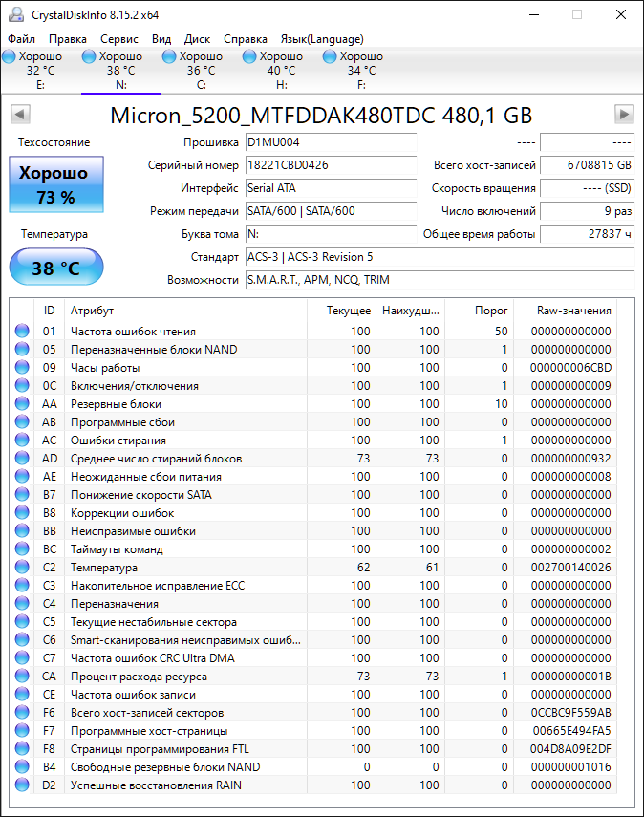Click the power-on count 9 раз field

tap(588, 211)
